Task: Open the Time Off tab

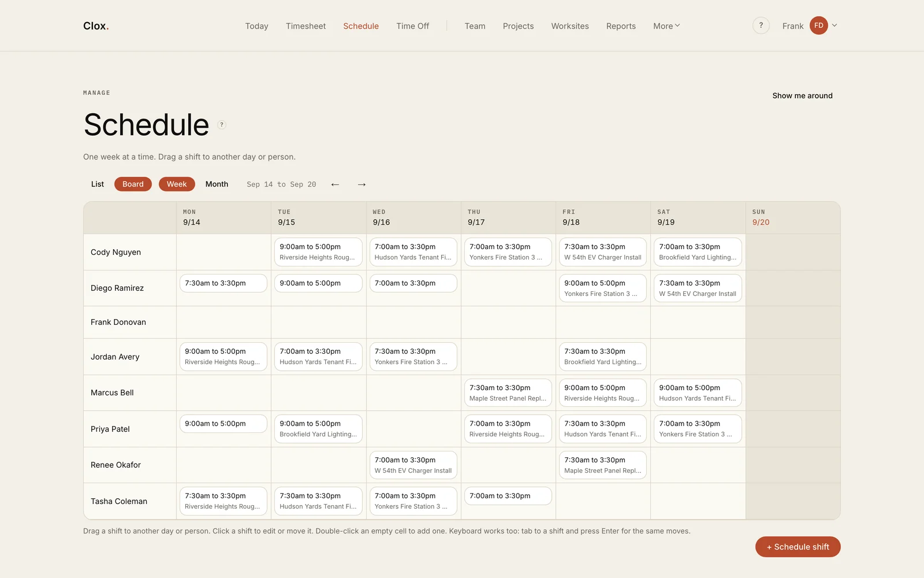Action: [412, 26]
